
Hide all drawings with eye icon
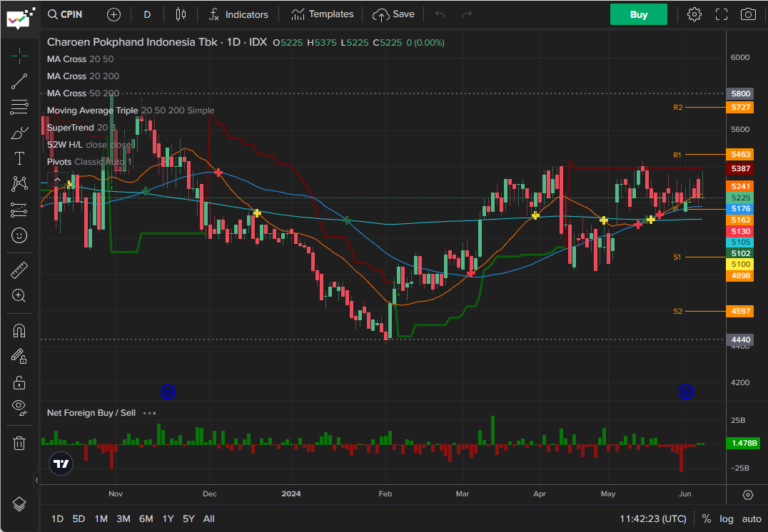pyautogui.click(x=19, y=407)
